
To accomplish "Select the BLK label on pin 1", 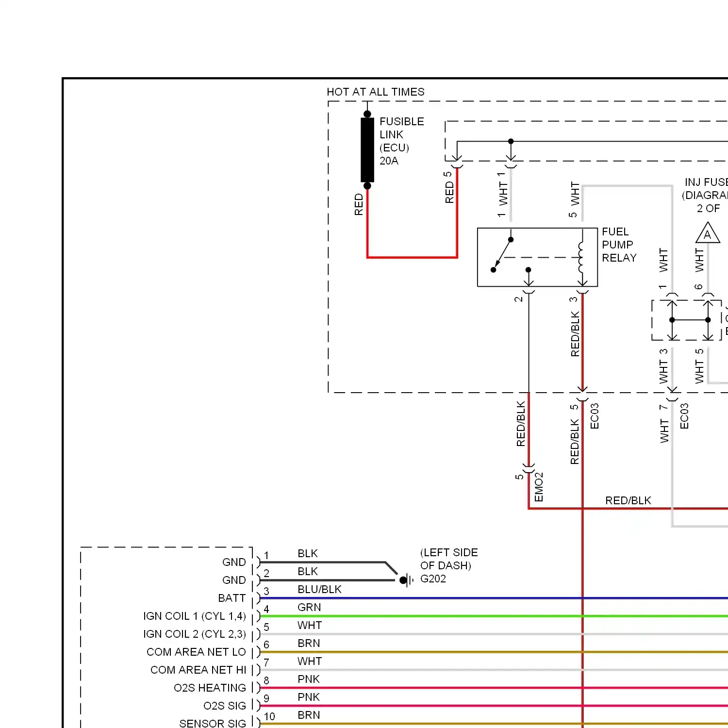I will point(308,553).
